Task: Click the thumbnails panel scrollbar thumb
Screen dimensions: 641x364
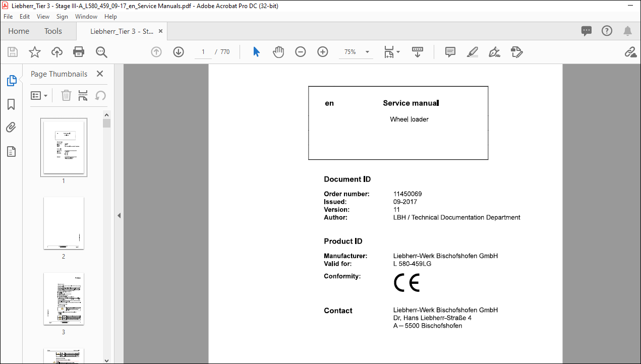Action: coord(106,123)
